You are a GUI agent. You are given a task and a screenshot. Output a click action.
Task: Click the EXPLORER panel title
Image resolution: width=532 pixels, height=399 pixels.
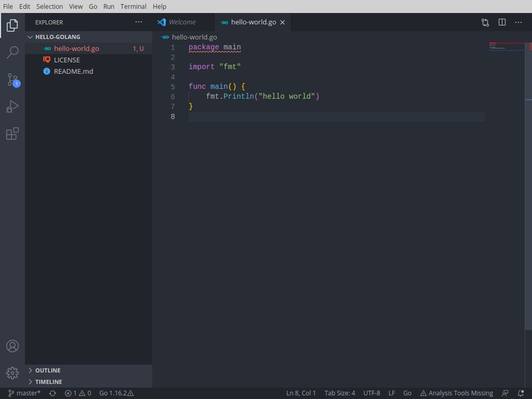tap(49, 22)
